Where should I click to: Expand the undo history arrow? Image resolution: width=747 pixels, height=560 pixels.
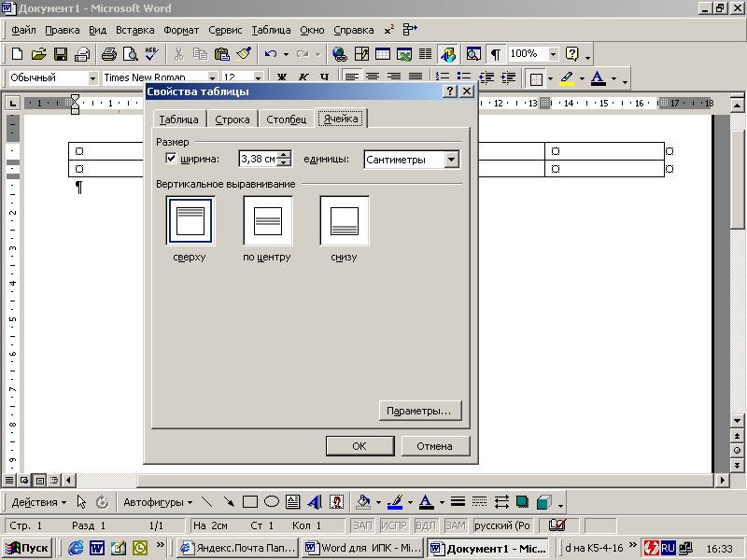[286, 54]
